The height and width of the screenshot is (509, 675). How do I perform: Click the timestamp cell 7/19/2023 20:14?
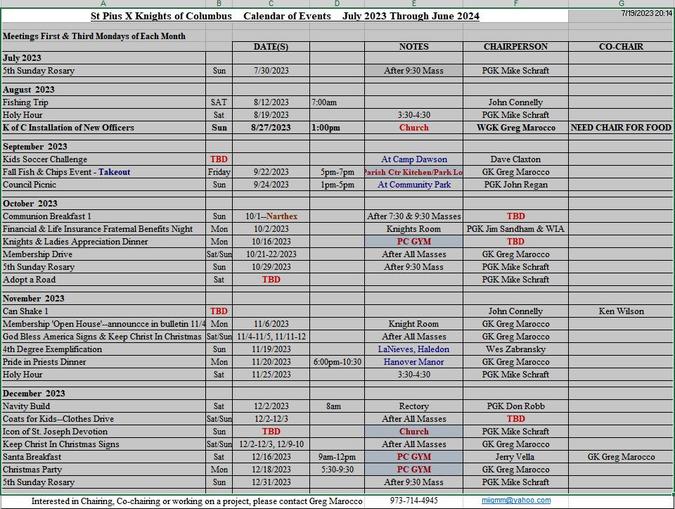click(645, 13)
